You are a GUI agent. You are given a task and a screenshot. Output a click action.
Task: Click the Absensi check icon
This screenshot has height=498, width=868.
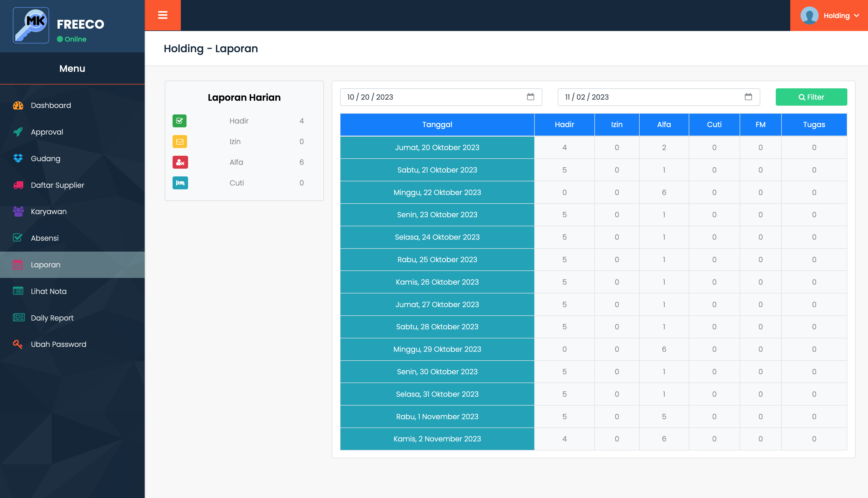(18, 238)
